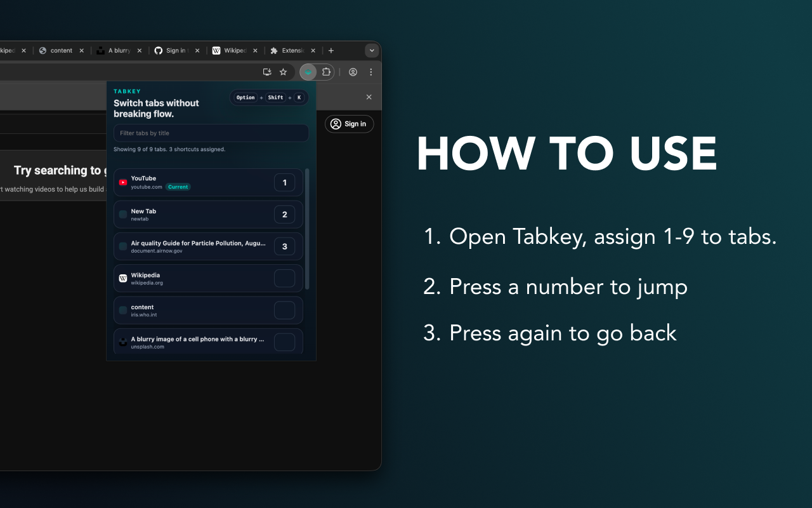Open the Chrome profile avatar icon
812x508 pixels.
(x=353, y=72)
